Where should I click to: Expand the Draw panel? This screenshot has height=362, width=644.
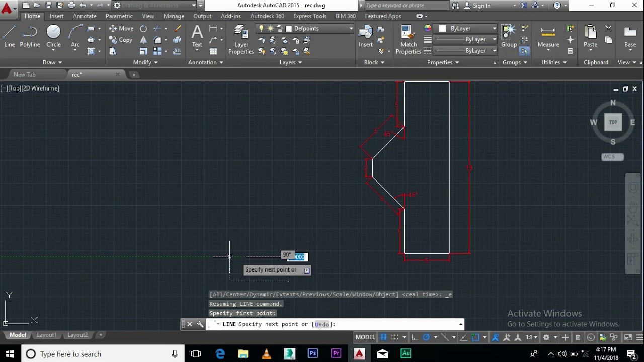[52, 62]
